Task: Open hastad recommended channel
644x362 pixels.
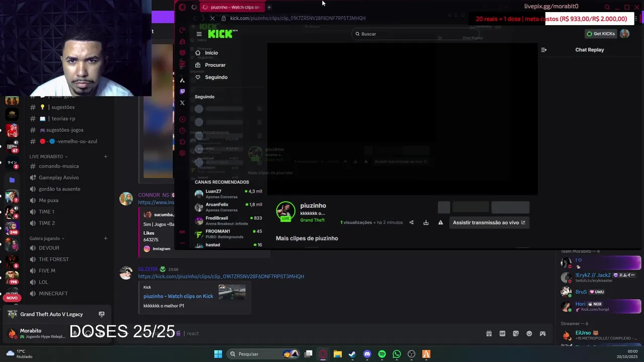Action: tap(228, 245)
